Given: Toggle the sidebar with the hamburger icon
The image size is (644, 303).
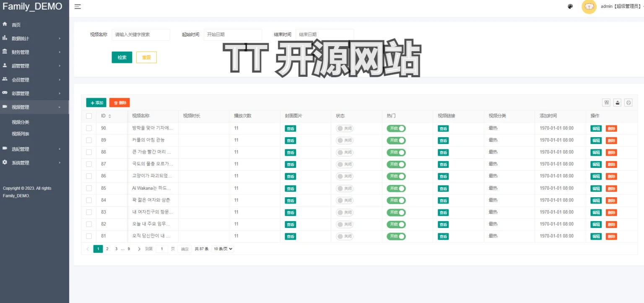Looking at the screenshot, I should [78, 7].
